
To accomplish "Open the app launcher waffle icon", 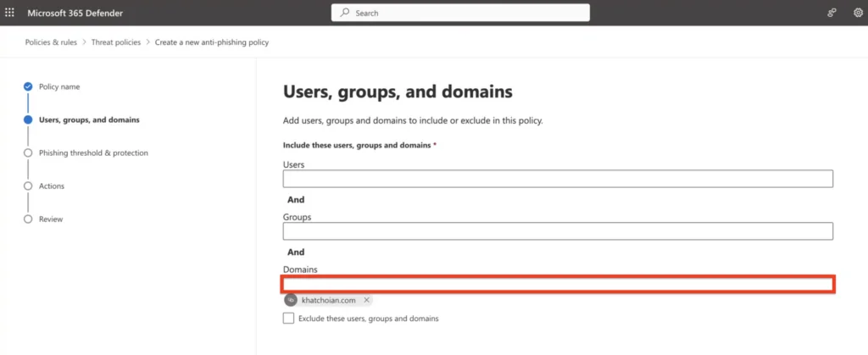I will (x=9, y=13).
